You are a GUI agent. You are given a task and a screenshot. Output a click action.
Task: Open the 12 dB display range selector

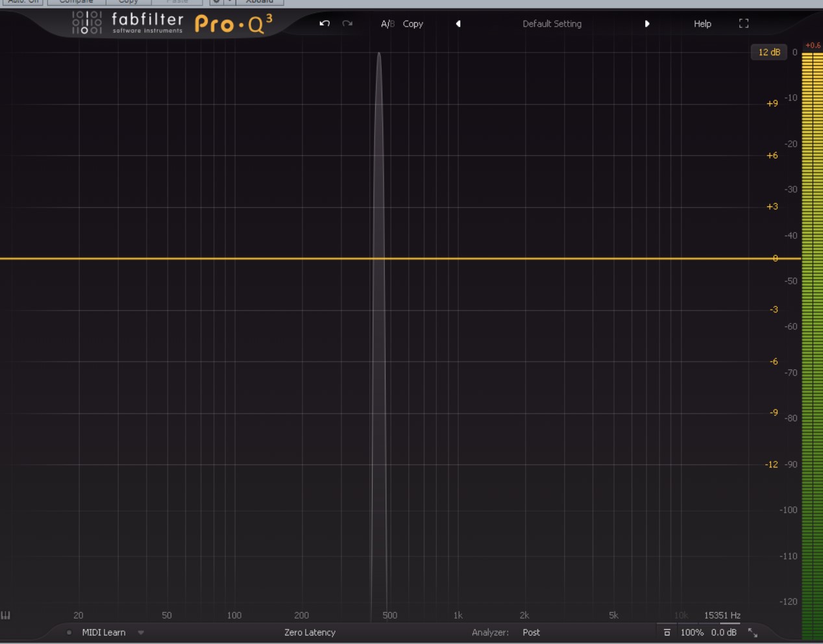769,52
